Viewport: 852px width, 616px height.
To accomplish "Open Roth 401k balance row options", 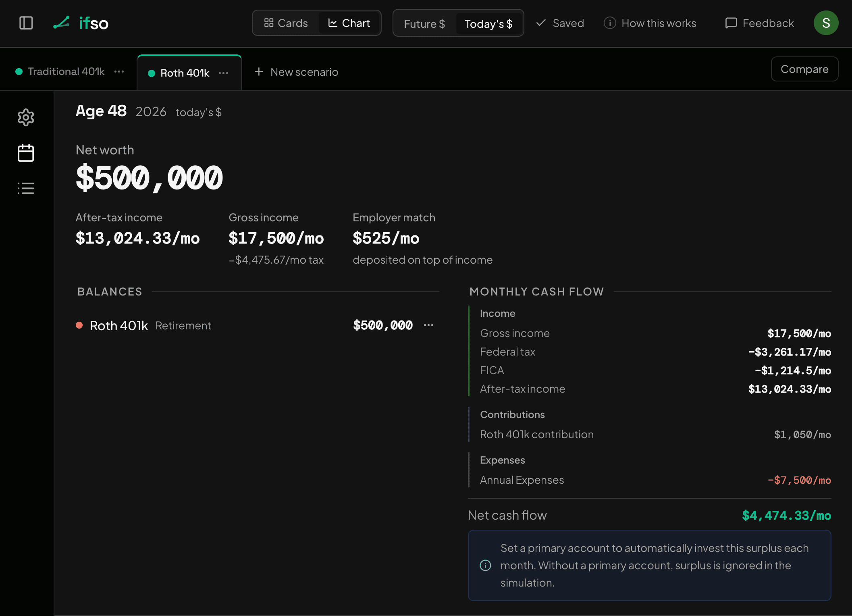I will coord(428,325).
